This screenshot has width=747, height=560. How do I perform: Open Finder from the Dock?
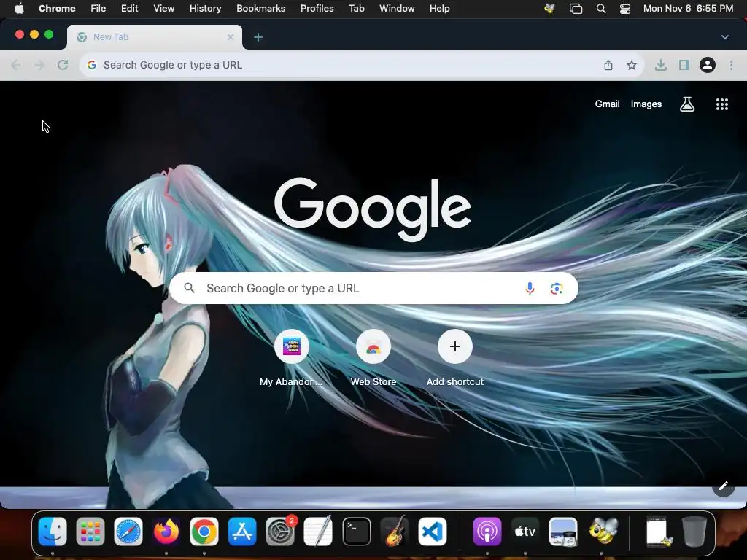click(53, 531)
